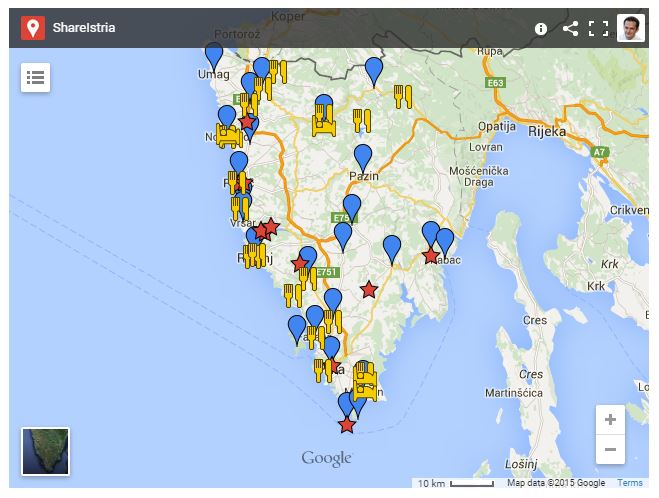Select the blue pin at Umag
This screenshot has width=659, height=498.
click(214, 58)
